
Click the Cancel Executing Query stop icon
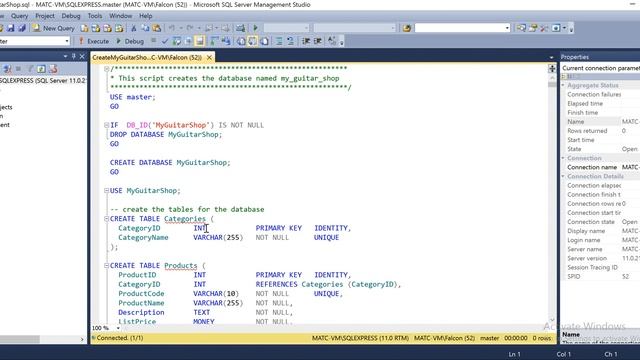point(153,41)
